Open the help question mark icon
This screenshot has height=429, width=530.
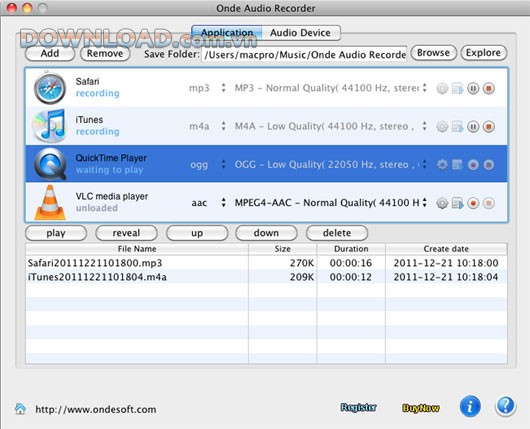505,406
